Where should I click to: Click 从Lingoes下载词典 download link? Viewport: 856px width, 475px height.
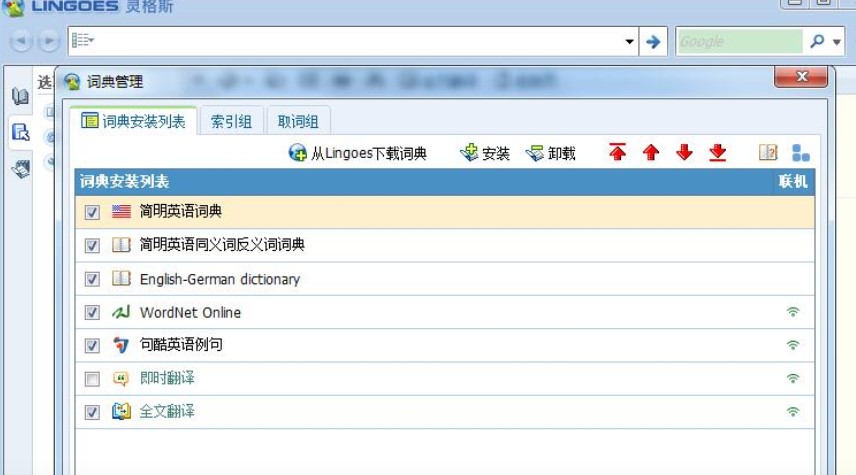tap(358, 153)
